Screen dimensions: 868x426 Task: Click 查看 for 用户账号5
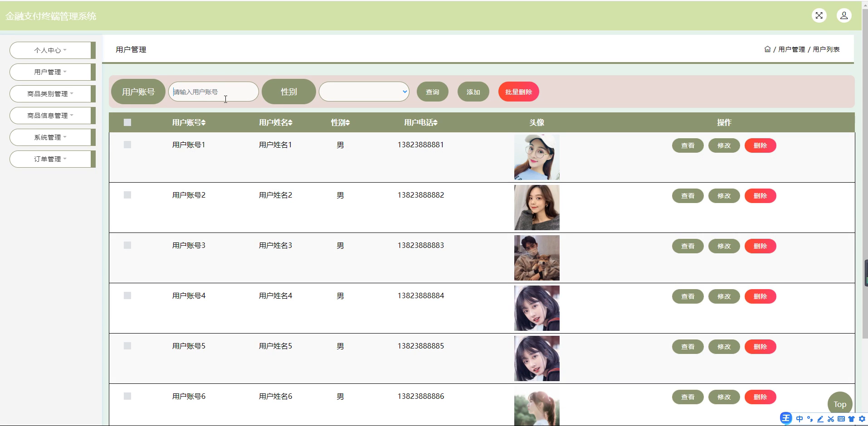point(688,347)
